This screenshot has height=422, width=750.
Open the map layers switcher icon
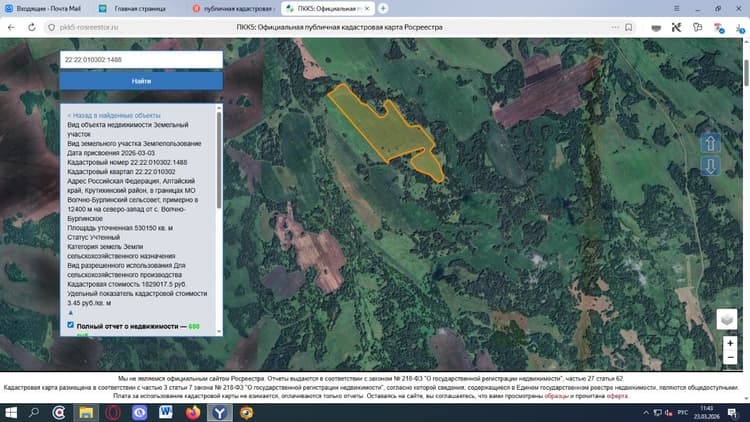click(x=727, y=319)
